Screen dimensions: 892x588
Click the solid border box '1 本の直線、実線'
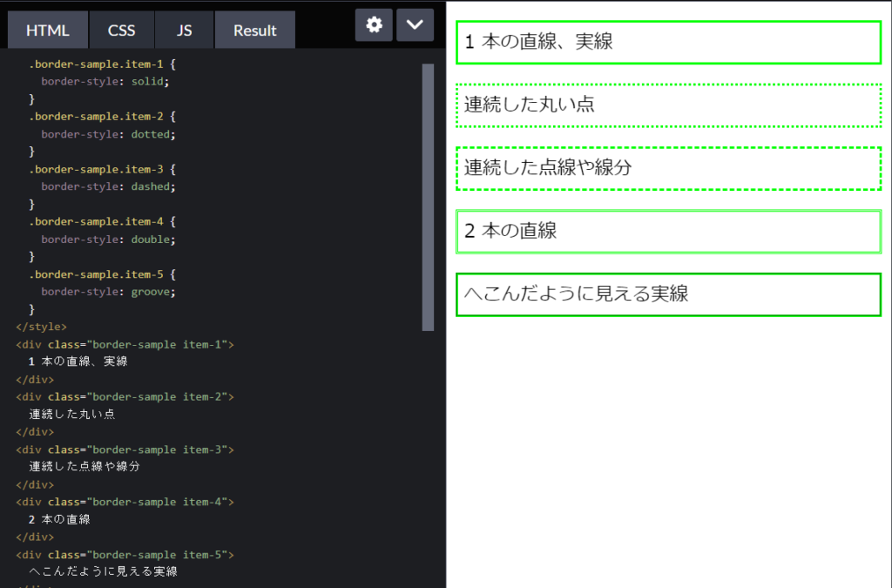click(668, 43)
